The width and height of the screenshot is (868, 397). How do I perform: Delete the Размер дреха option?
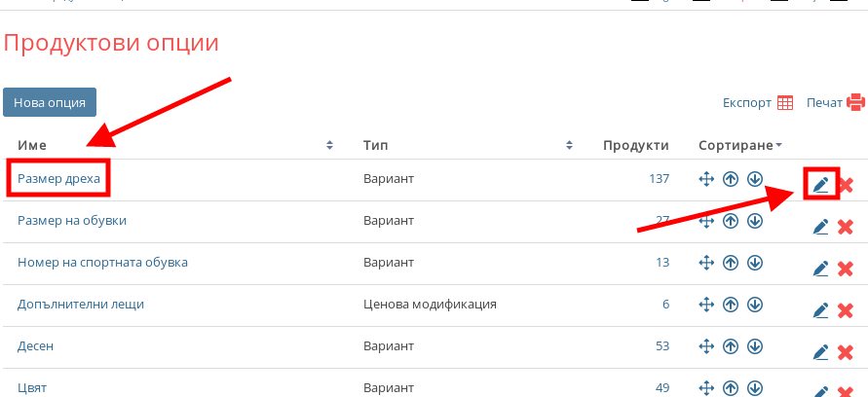(x=846, y=185)
